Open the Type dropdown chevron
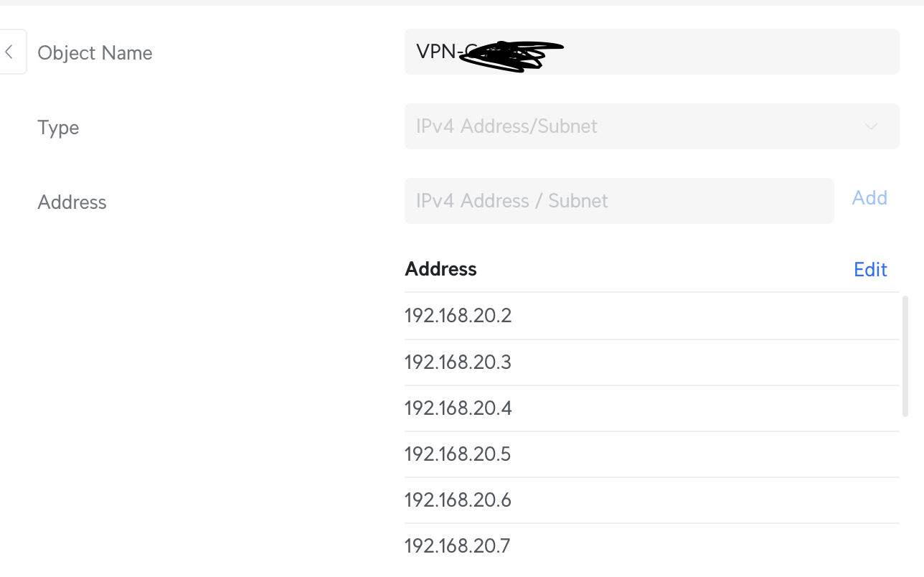This screenshot has width=924, height=577. (871, 126)
